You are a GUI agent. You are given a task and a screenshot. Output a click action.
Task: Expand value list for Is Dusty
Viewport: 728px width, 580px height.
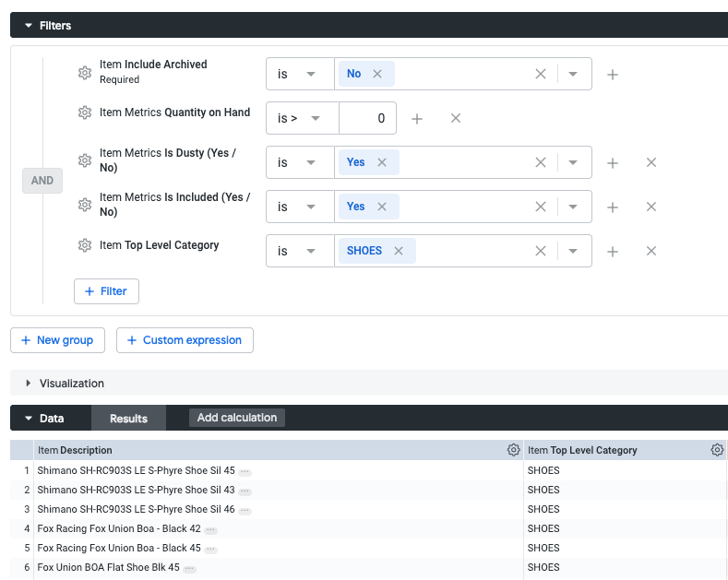click(x=573, y=163)
